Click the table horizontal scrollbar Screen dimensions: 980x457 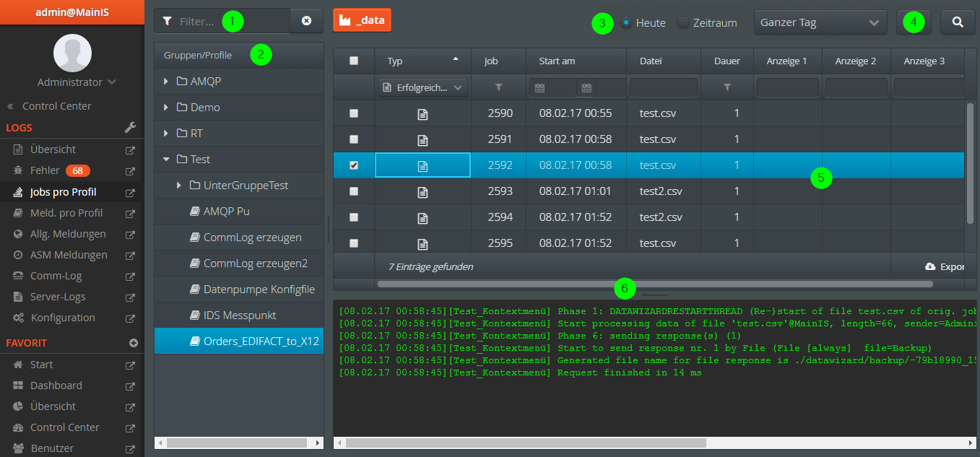(x=655, y=284)
